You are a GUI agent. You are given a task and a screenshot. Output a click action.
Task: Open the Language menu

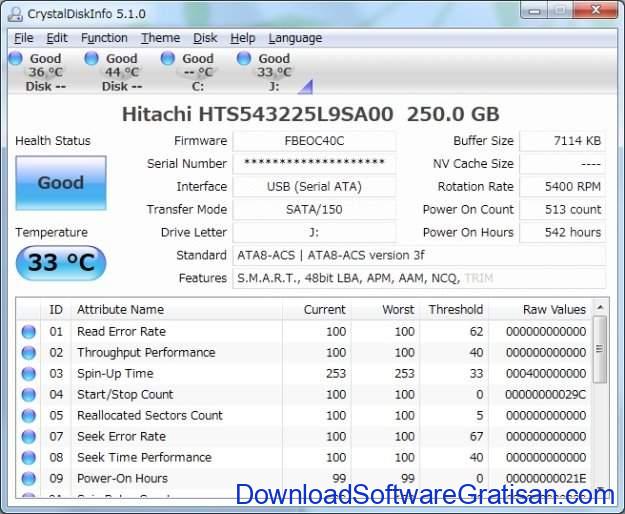pos(295,38)
